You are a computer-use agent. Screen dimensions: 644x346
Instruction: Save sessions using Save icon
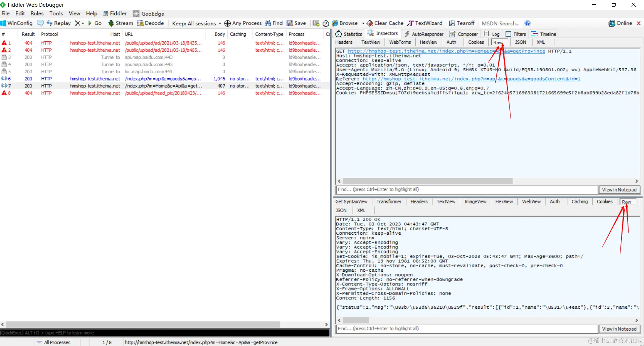[296, 23]
